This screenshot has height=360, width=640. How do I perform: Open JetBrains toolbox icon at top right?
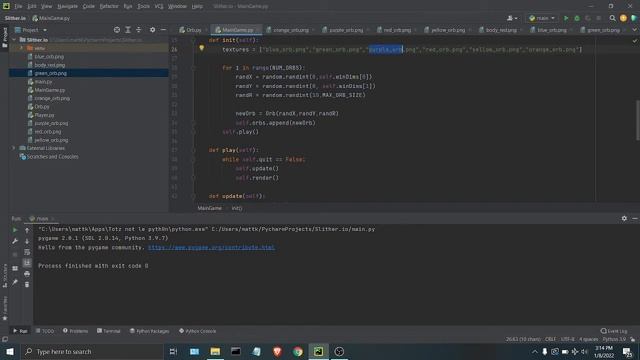tap(634, 18)
